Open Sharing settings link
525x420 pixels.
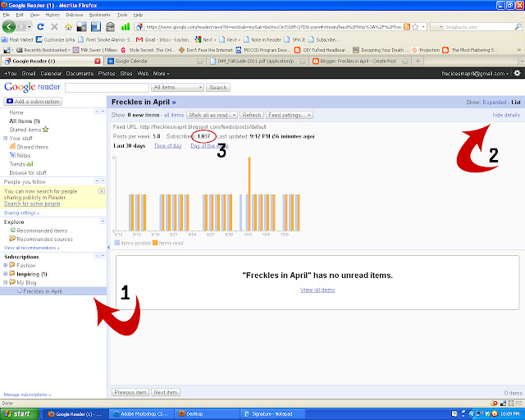pyautogui.click(x=22, y=213)
